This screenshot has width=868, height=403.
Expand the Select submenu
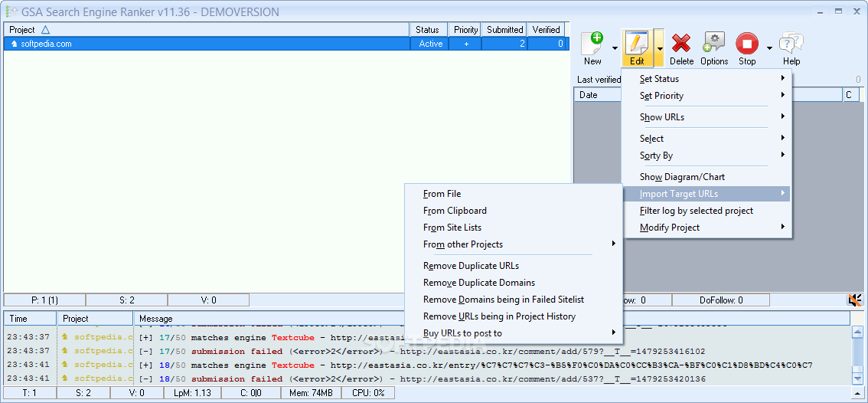point(707,139)
